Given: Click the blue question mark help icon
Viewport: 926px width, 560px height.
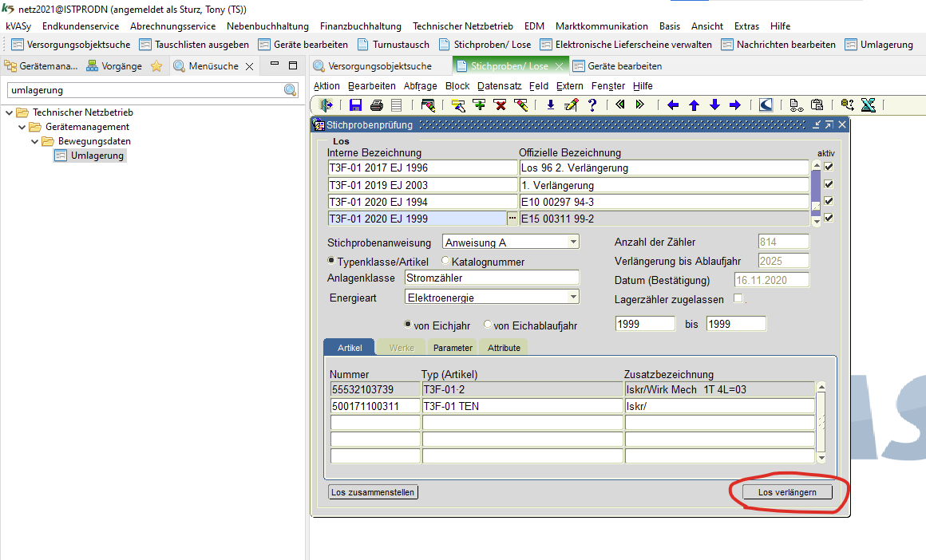Looking at the screenshot, I should [x=592, y=105].
